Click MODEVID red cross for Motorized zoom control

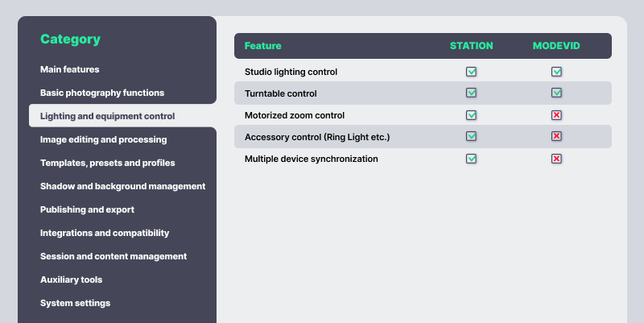[x=556, y=115]
